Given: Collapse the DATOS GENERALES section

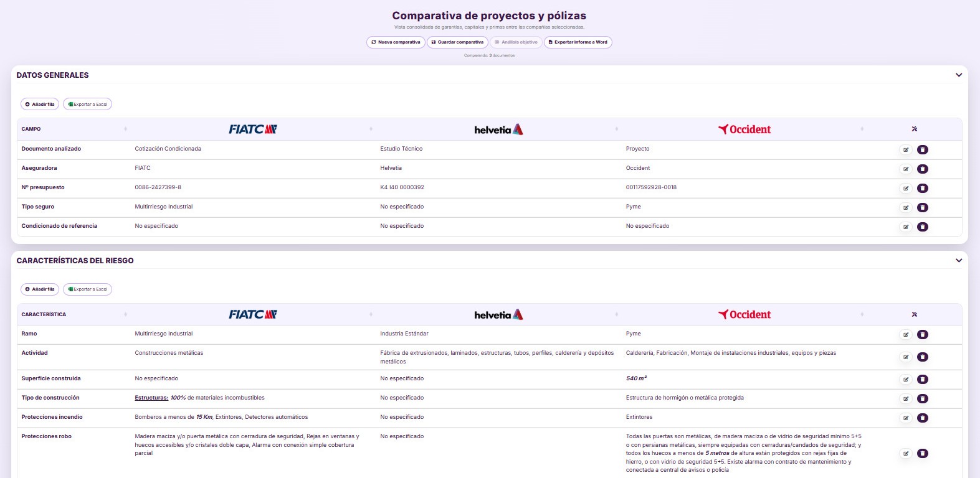Looking at the screenshot, I should pyautogui.click(x=959, y=75).
